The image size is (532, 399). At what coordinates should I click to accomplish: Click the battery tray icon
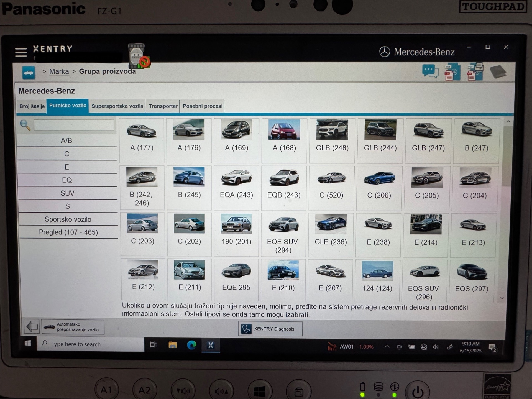point(411,347)
